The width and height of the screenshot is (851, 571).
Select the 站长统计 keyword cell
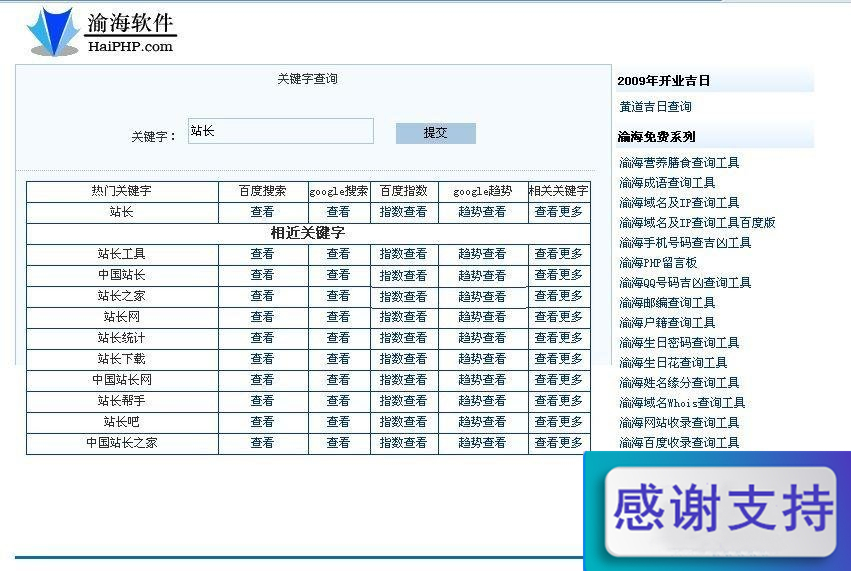[122, 338]
